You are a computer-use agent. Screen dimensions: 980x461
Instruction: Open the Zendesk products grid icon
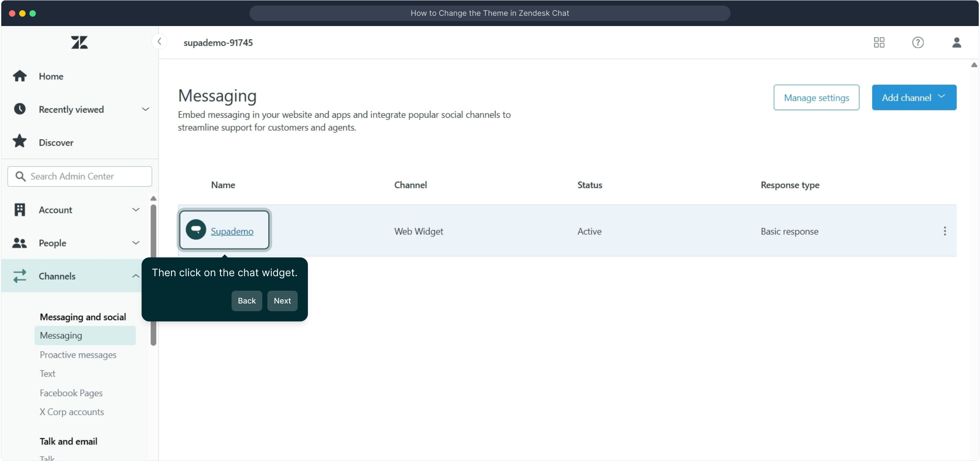(879, 42)
